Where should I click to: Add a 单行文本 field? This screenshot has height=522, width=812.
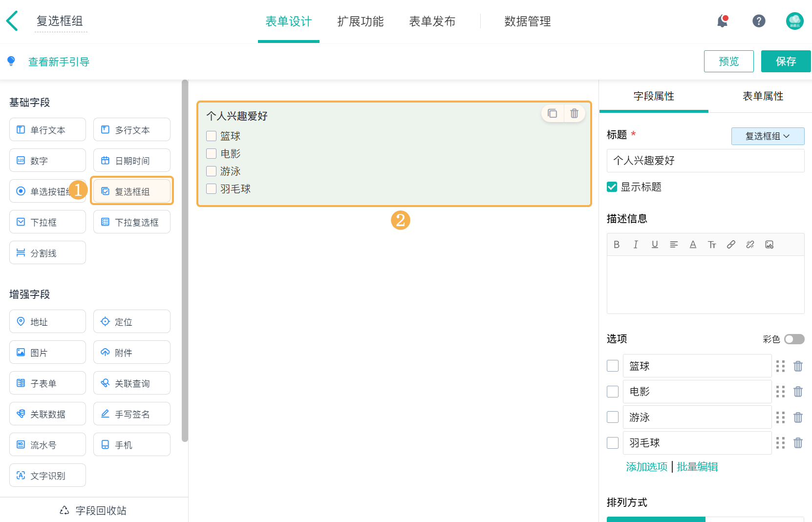tap(47, 130)
